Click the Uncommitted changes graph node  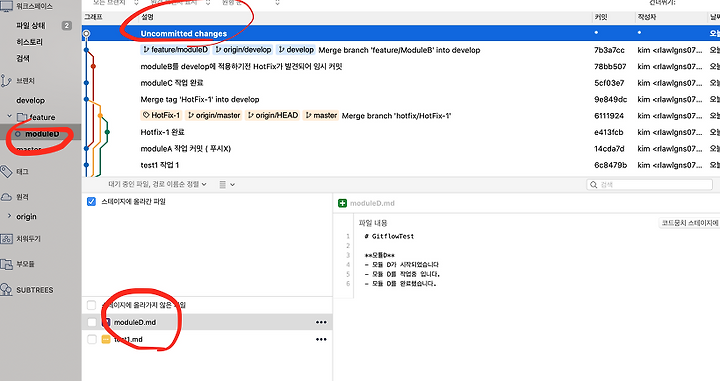coord(86,34)
